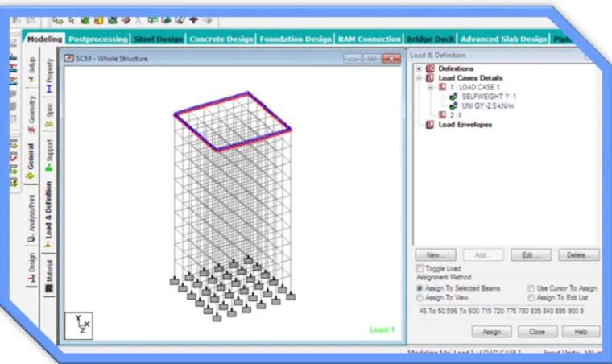This screenshot has width=612, height=364.
Task: Click the beam number list field
Action: 502,312
